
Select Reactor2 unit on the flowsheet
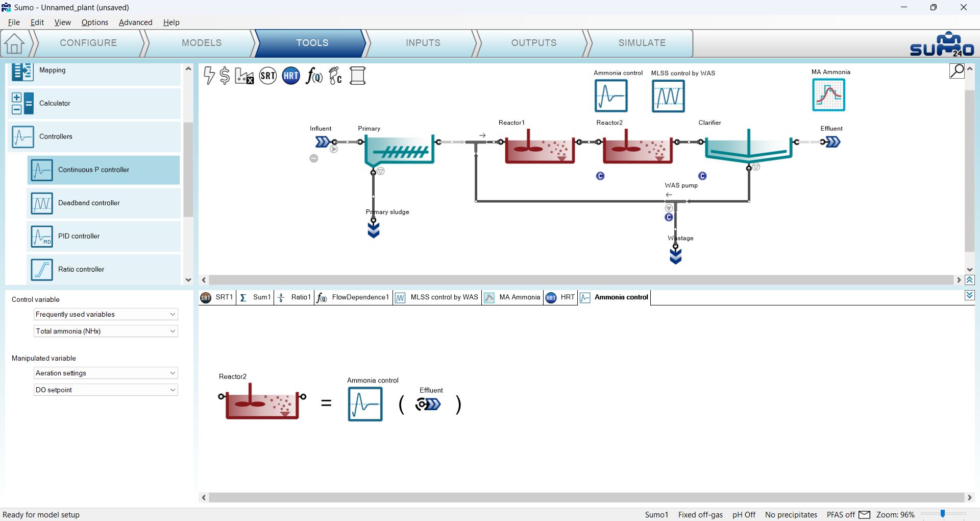638,147
